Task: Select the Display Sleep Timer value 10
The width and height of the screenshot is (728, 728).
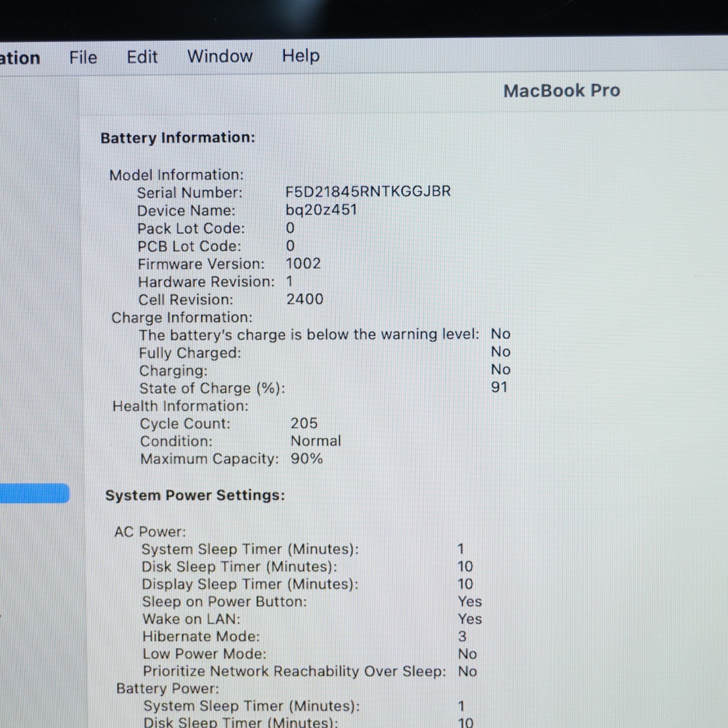Action: (465, 584)
